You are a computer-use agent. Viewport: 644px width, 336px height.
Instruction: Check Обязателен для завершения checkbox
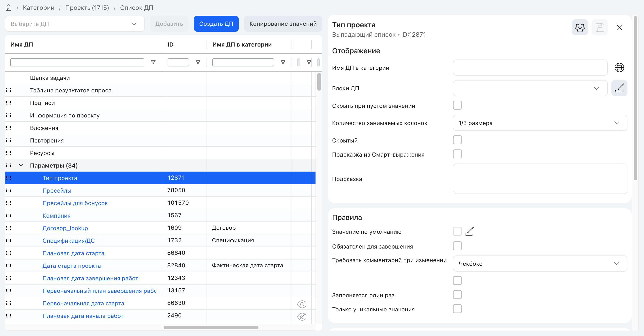coord(457,246)
